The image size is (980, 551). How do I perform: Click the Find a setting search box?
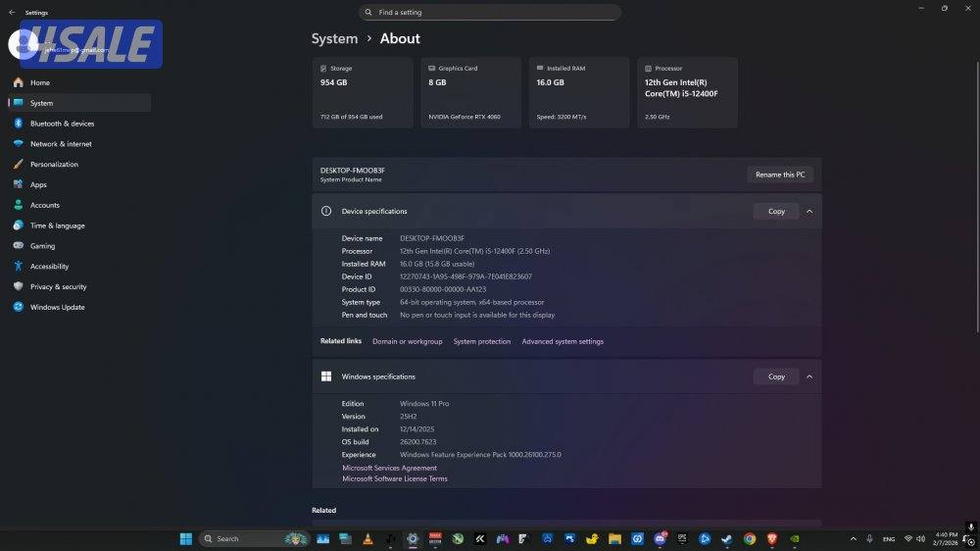click(x=490, y=12)
